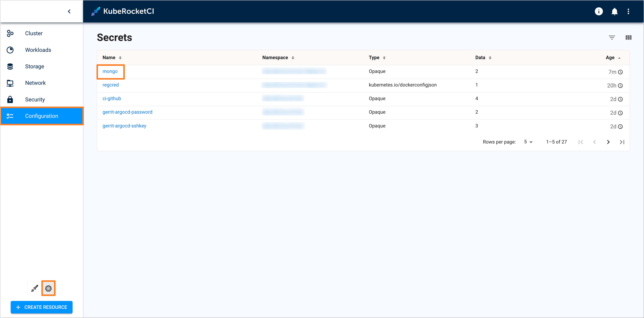Click the clock icon beside 7m age
Viewport: 644px width, 318px height.
(620, 72)
